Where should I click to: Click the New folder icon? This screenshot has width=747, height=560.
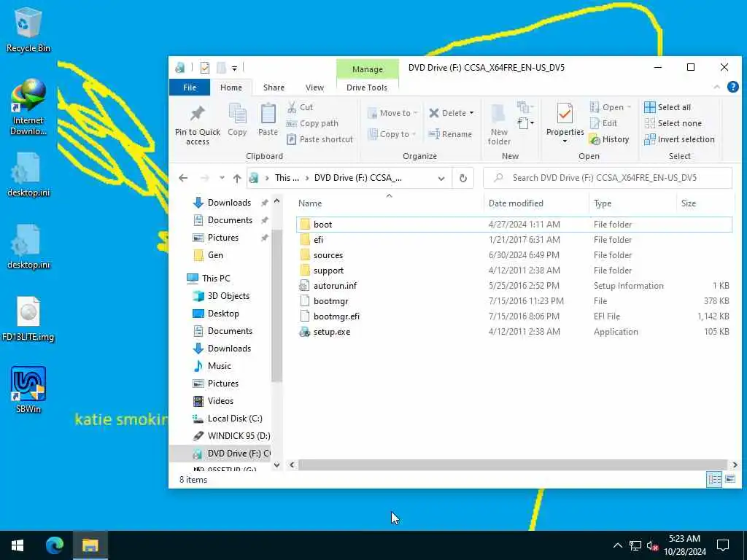pos(499,125)
